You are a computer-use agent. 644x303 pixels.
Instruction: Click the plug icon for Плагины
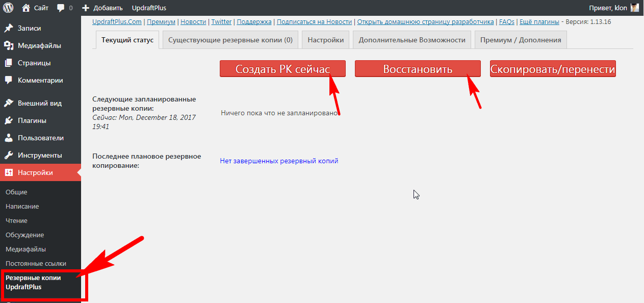point(9,121)
